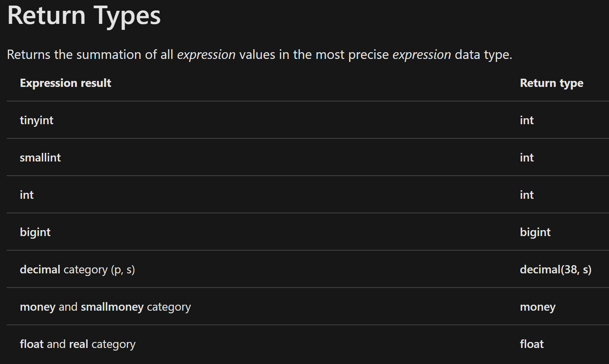Click the bigint expression result cell
The image size is (609, 364).
point(35,232)
